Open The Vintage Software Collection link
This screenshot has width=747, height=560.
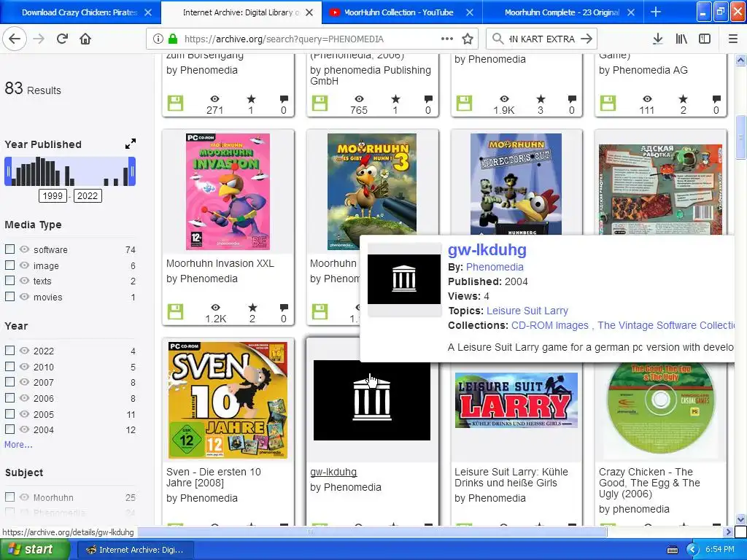(666, 325)
